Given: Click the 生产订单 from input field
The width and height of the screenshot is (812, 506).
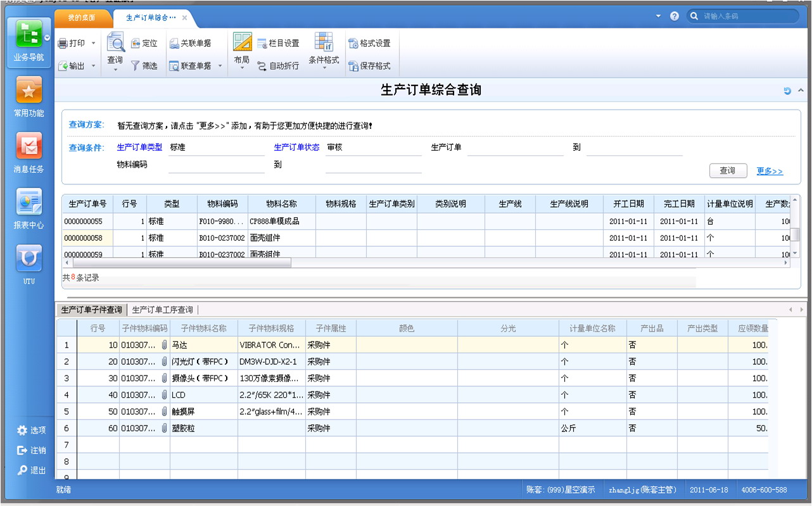Looking at the screenshot, I should pos(516,148).
